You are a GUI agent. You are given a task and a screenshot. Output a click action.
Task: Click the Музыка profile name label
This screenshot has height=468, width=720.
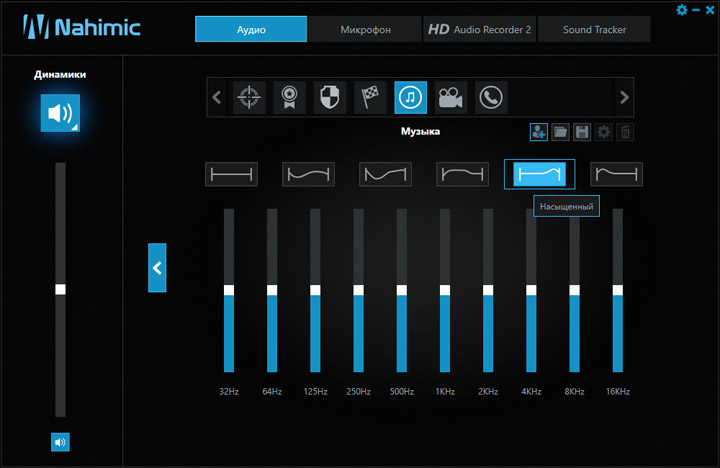(x=420, y=131)
